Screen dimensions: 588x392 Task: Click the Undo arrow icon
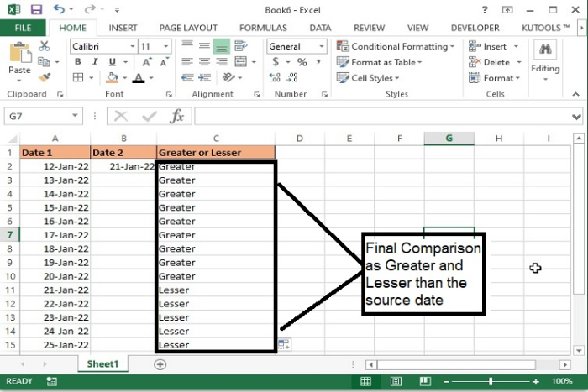pos(59,9)
